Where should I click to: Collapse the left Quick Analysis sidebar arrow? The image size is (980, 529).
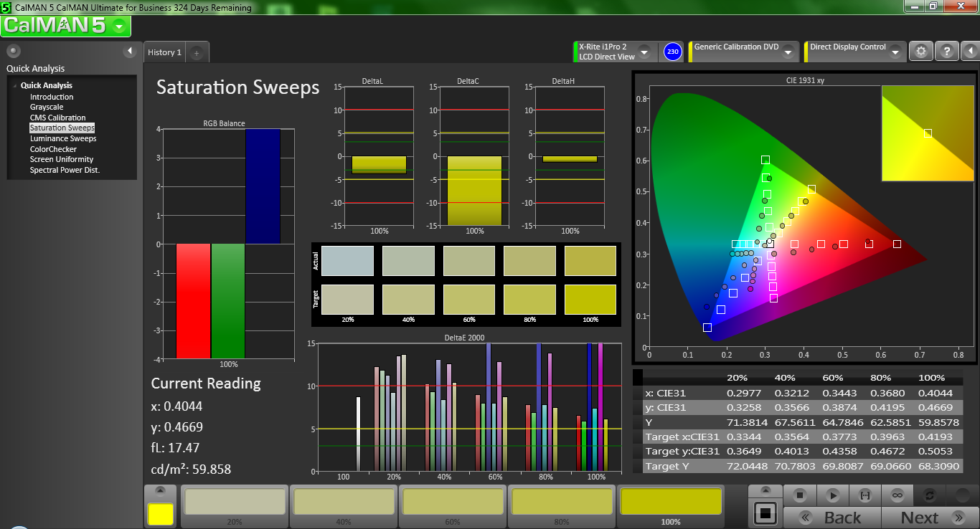130,51
